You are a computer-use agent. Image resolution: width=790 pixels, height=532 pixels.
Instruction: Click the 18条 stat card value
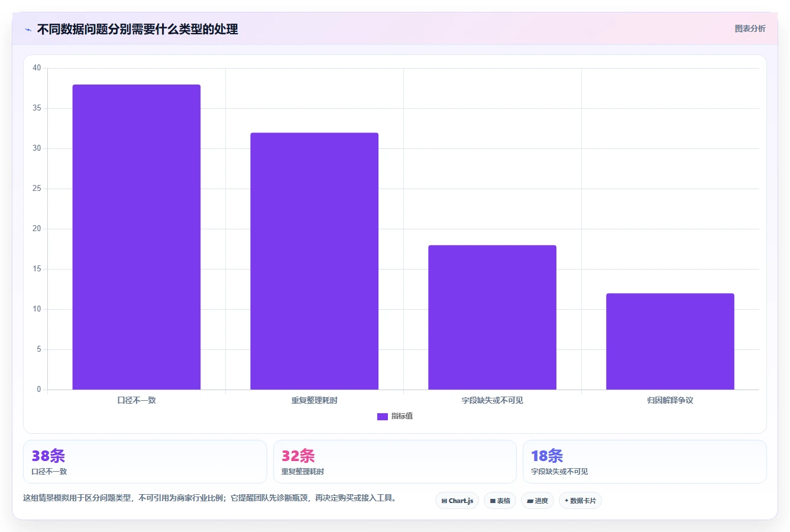pyautogui.click(x=547, y=456)
